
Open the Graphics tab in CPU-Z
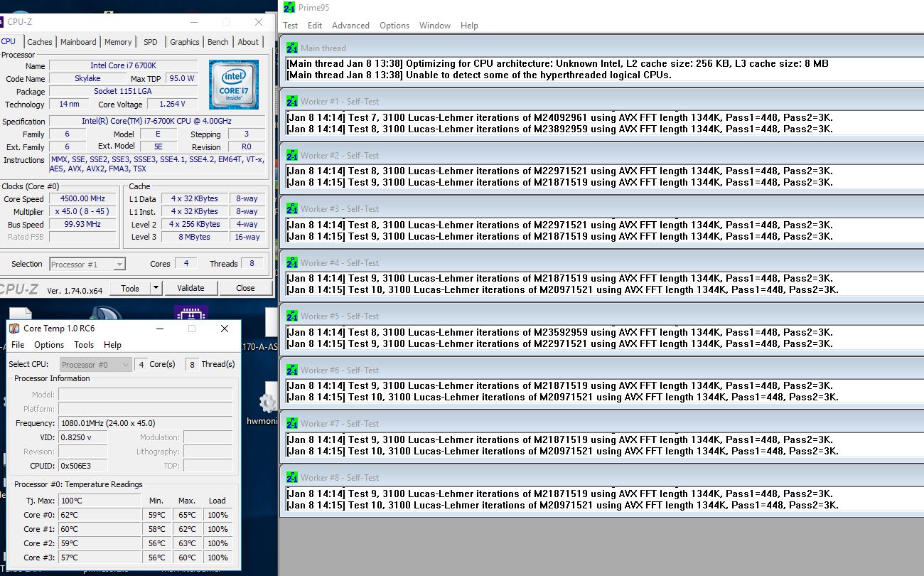185,42
